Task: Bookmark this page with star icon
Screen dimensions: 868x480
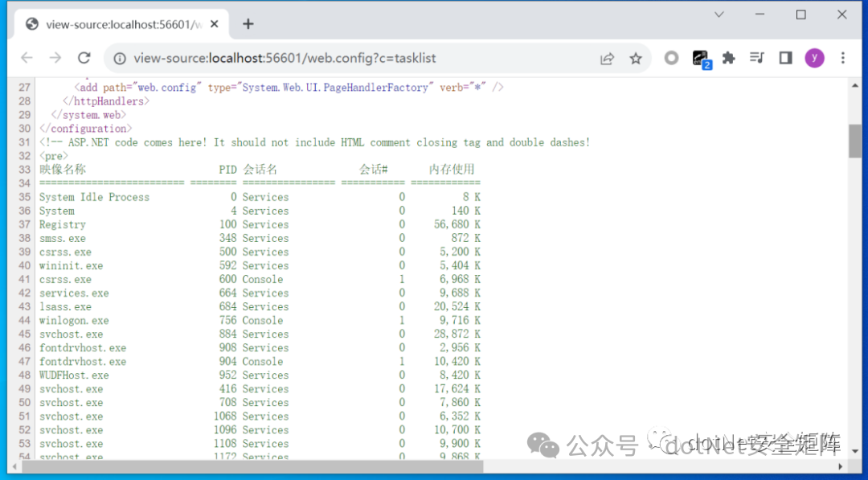Action: pos(636,58)
